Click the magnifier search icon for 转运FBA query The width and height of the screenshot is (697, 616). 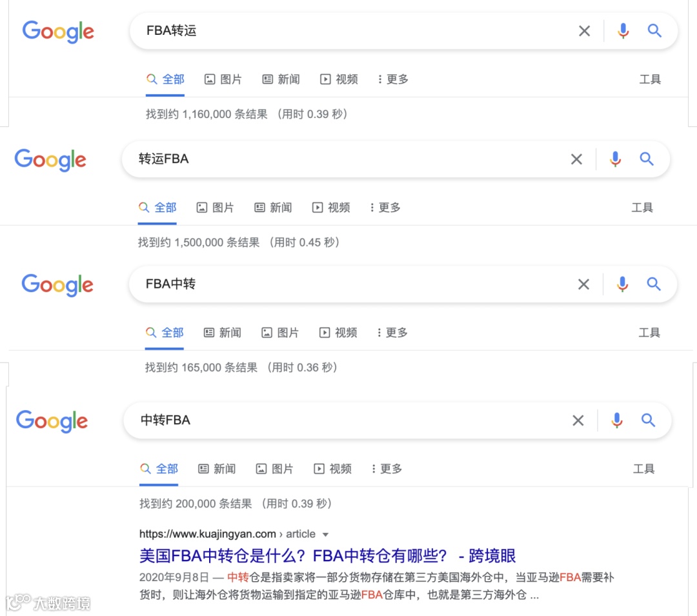(647, 159)
